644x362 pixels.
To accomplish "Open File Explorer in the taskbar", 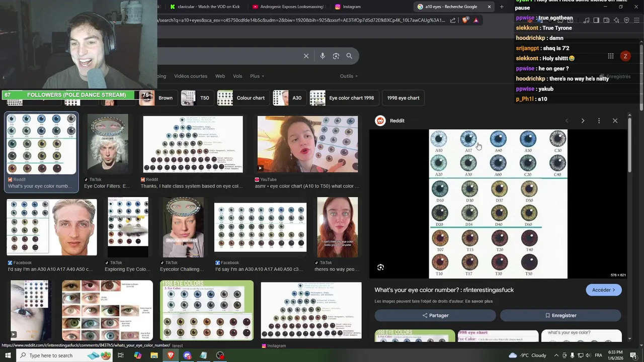I will coord(154,355).
